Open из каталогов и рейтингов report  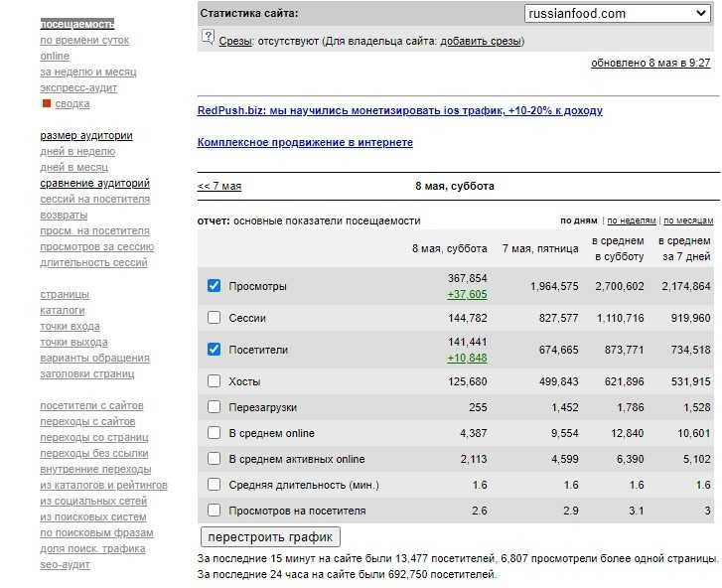(103, 485)
